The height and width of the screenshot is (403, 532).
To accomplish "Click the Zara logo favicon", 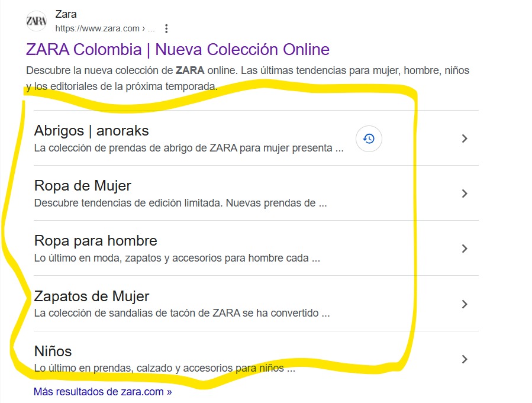I will (36, 21).
